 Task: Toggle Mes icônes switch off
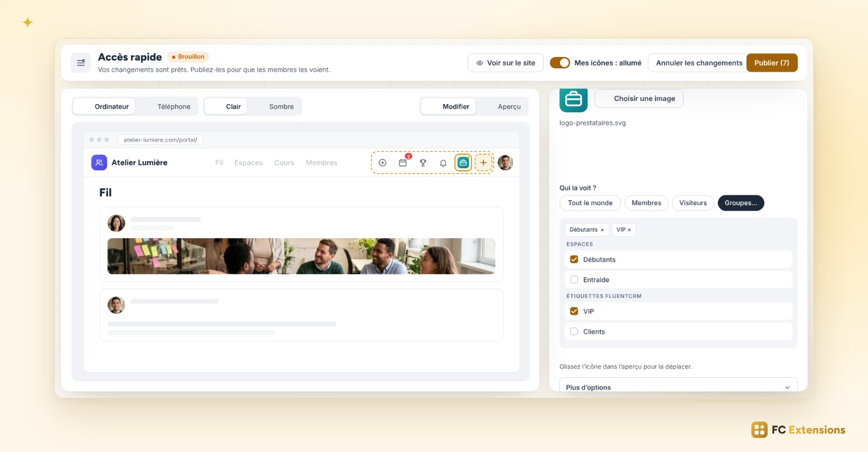(560, 63)
